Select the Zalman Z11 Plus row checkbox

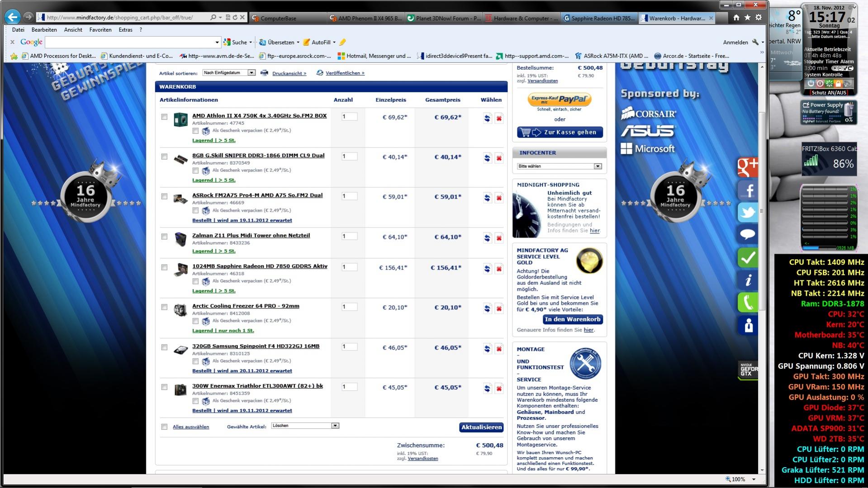[x=164, y=237]
